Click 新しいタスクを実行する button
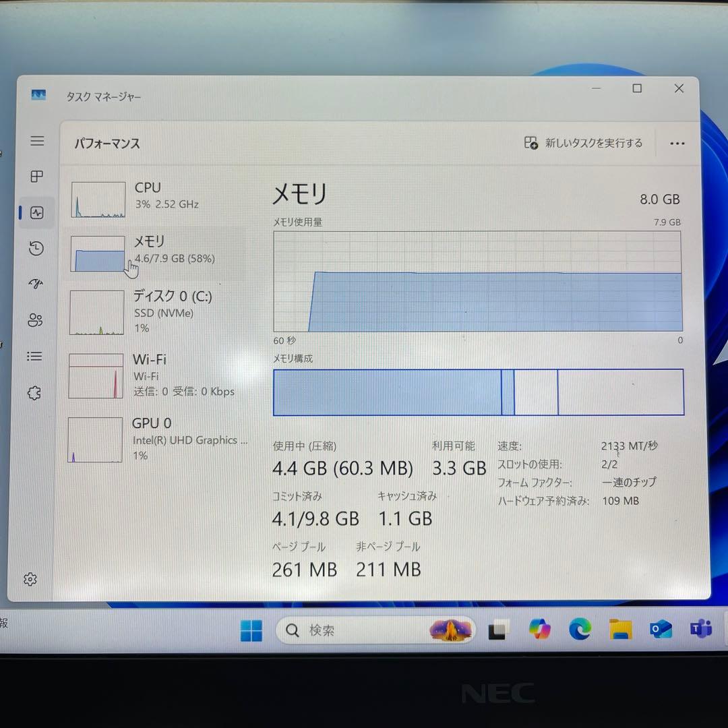Viewport: 728px width, 728px height. [x=584, y=143]
